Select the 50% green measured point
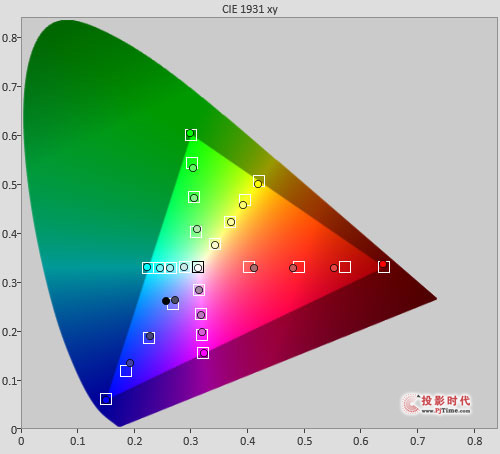 click(x=194, y=198)
